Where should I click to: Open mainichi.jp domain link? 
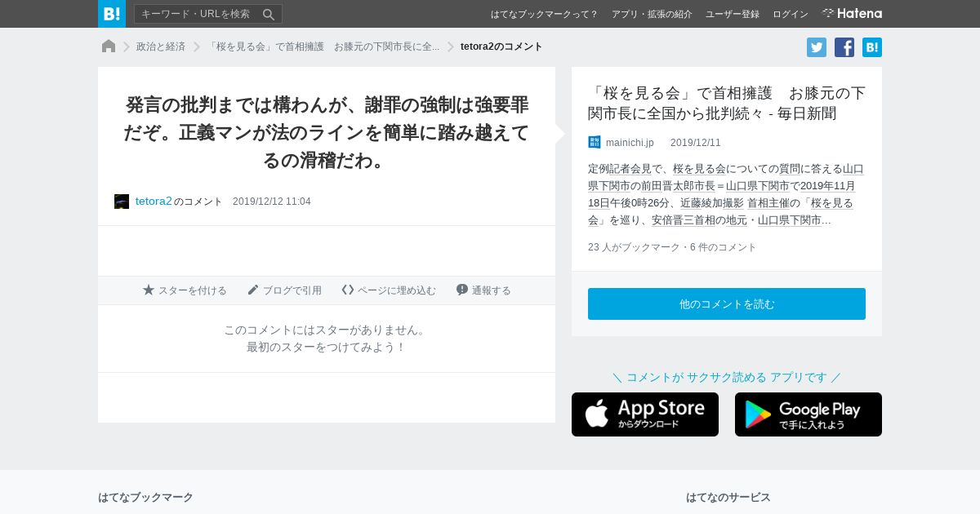coord(630,143)
